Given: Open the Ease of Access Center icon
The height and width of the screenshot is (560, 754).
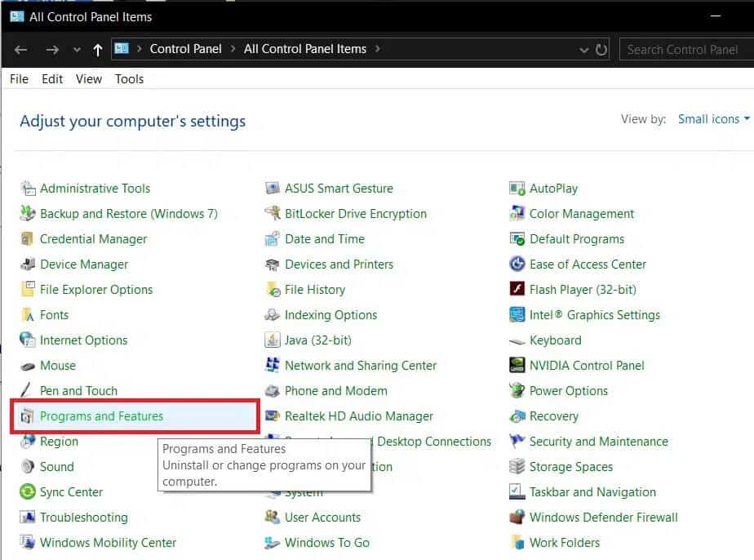Looking at the screenshot, I should coord(517,264).
